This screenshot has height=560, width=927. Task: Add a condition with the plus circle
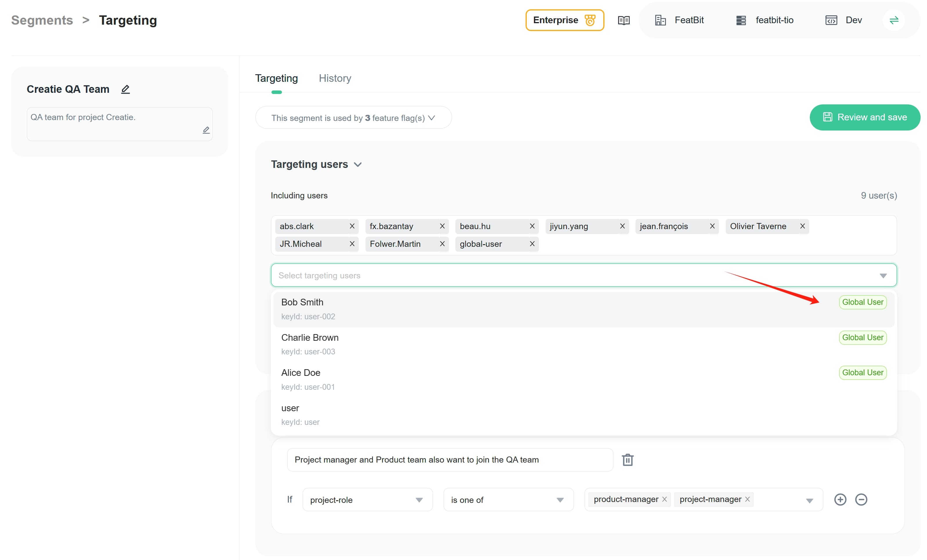840,499
